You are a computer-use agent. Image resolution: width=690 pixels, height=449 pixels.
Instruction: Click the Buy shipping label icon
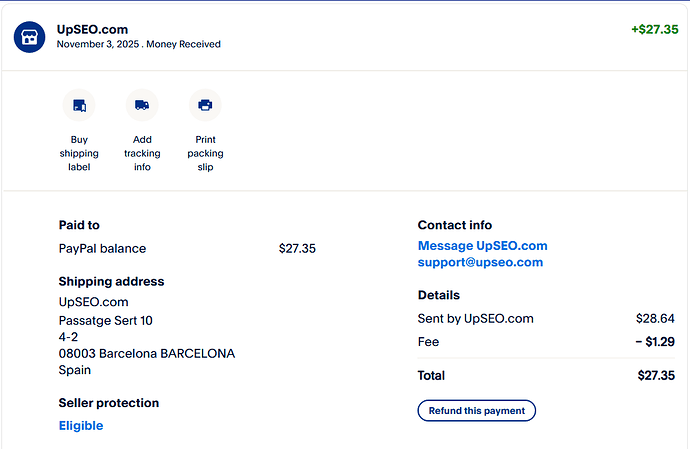(79, 105)
